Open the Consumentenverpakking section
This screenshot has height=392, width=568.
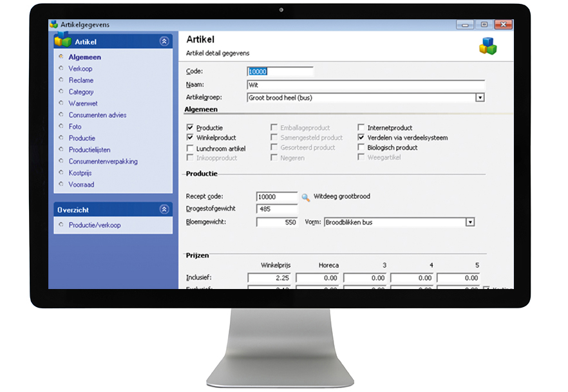pyautogui.click(x=103, y=162)
